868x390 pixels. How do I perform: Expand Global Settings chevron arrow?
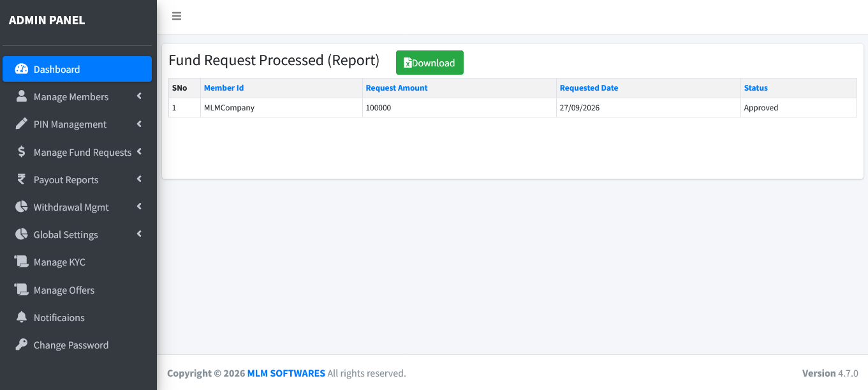(139, 234)
